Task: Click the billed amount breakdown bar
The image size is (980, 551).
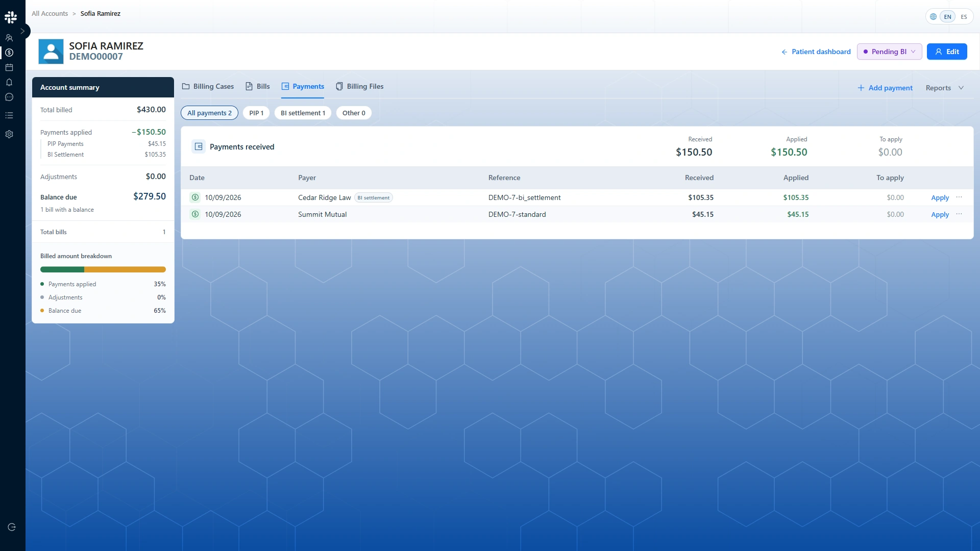Action: tap(103, 269)
